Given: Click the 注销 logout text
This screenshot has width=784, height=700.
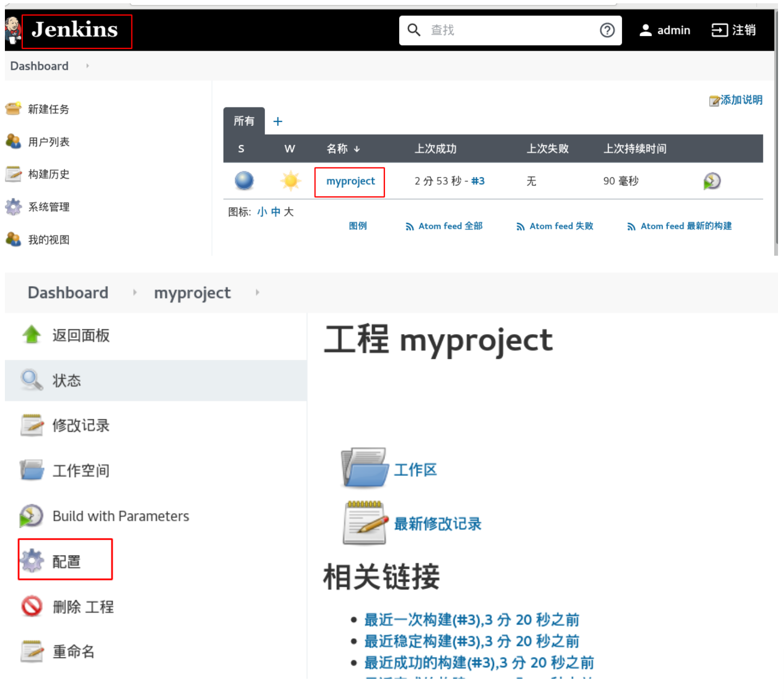Looking at the screenshot, I should click(744, 30).
